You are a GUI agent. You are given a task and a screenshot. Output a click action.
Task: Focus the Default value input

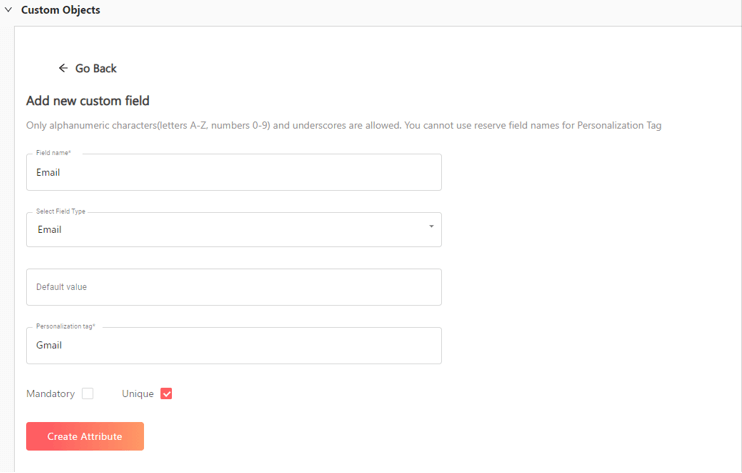234,287
